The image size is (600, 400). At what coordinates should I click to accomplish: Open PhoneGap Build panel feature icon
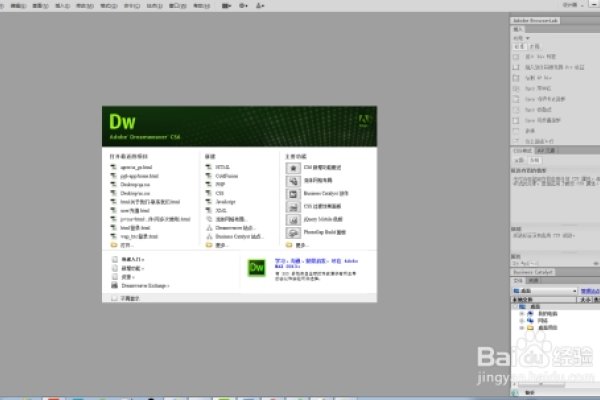[293, 233]
